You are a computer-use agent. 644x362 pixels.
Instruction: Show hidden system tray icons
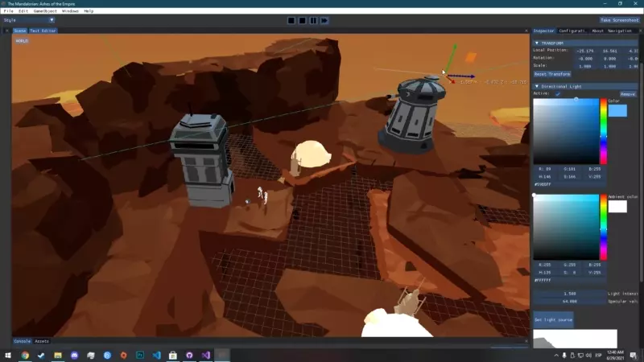tap(556, 356)
